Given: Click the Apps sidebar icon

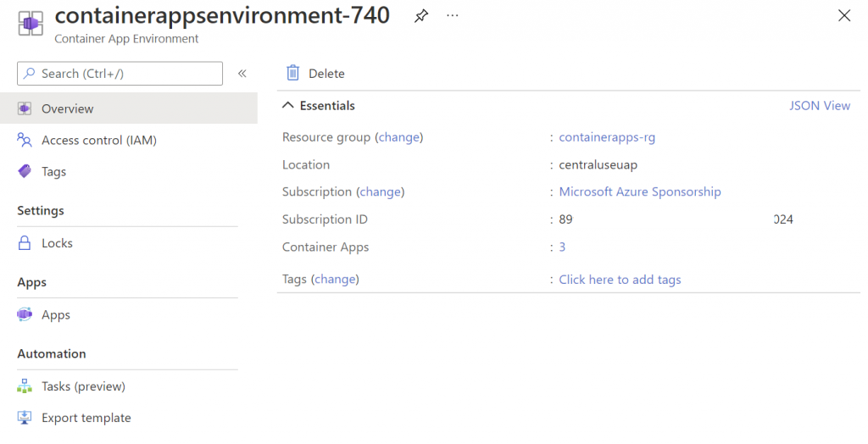Looking at the screenshot, I should point(25,314).
